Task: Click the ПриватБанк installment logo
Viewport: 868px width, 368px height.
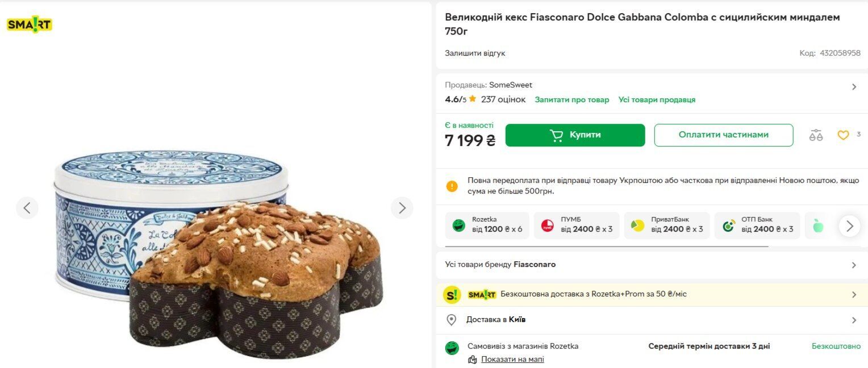Action: tap(637, 225)
